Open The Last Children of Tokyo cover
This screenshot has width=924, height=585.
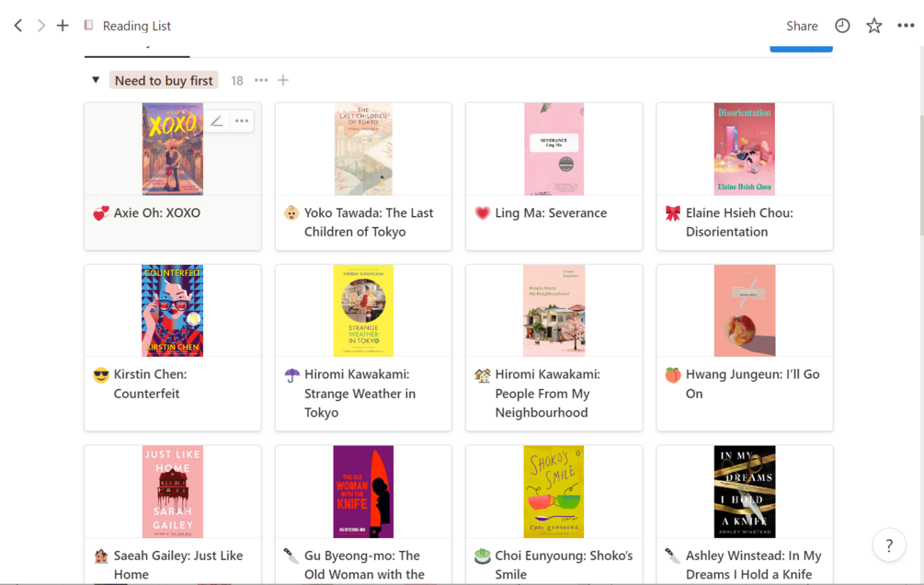click(x=363, y=149)
